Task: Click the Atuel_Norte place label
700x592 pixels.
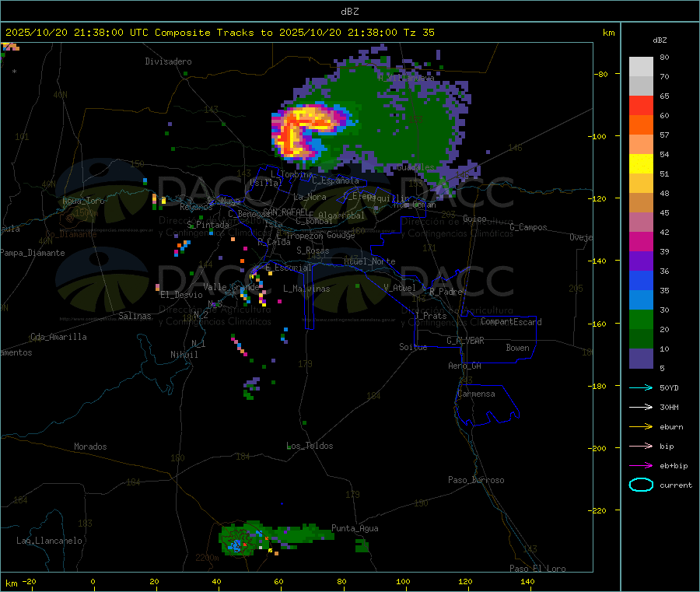Action: click(x=369, y=261)
